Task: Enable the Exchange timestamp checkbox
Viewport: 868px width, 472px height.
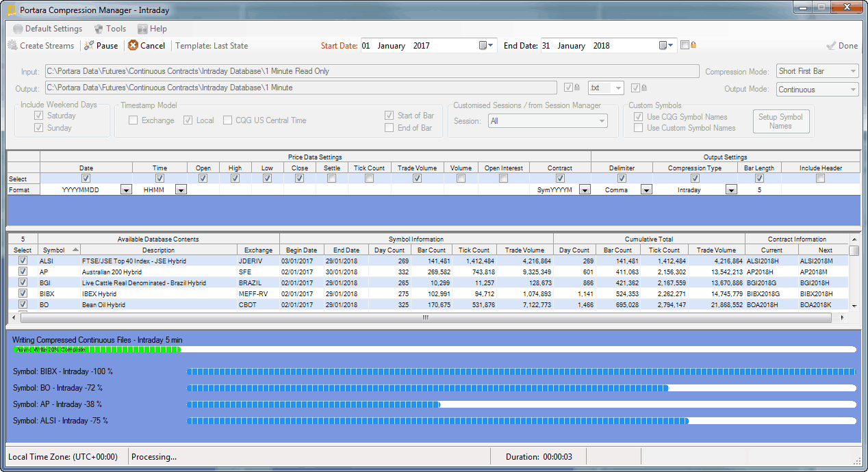Action: (133, 120)
